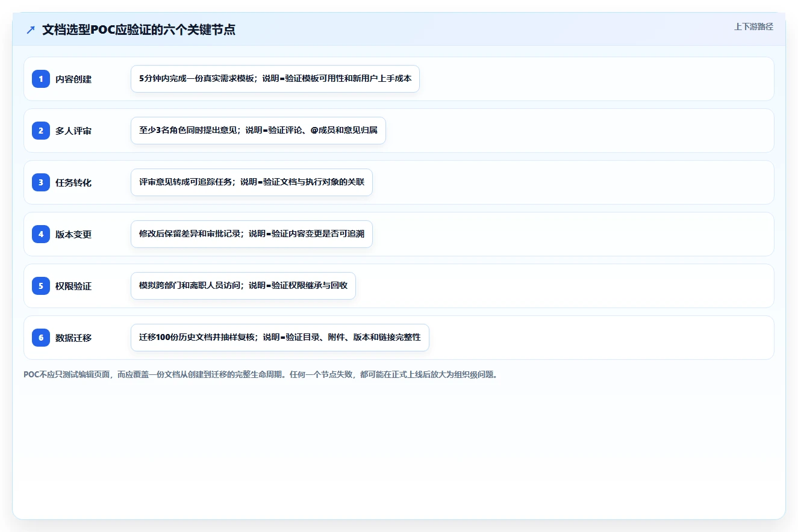Click the 权限验证 step label

tap(73, 286)
